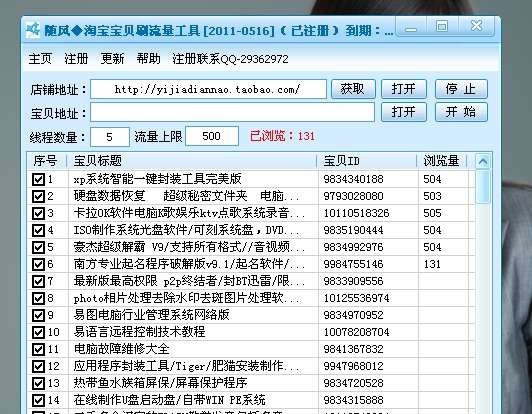Click the 开始 button
This screenshot has width=532, height=414.
(x=461, y=112)
